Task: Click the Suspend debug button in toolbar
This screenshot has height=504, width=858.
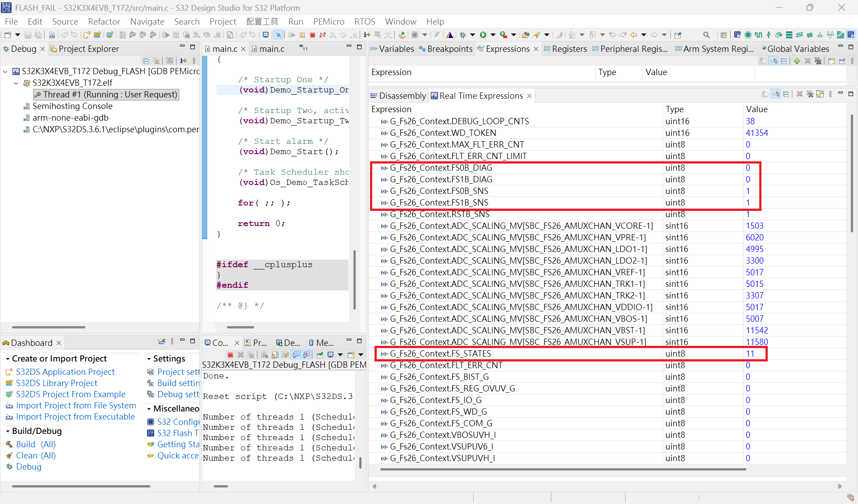Action: pos(302,35)
